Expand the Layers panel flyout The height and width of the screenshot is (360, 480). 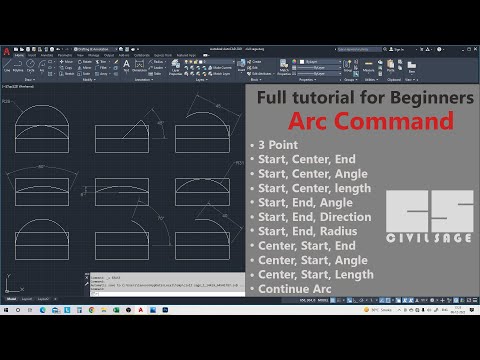[x=201, y=80]
